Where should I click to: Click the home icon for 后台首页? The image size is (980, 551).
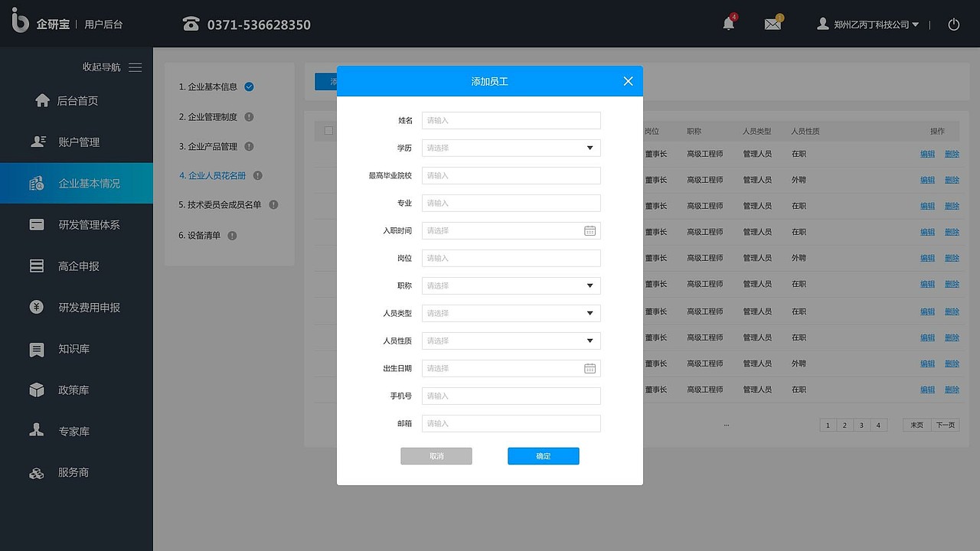coord(42,100)
